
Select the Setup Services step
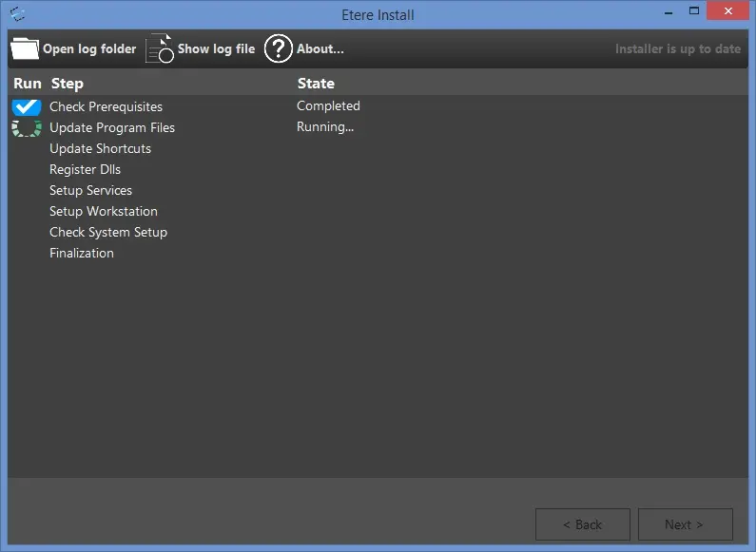[x=90, y=191]
